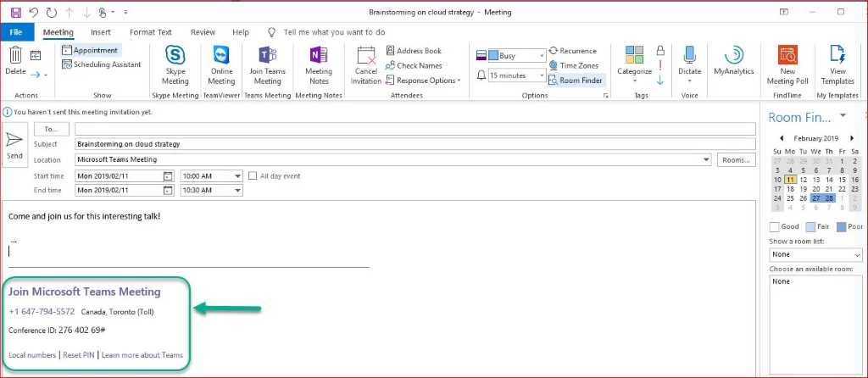Select None in available room list
The width and height of the screenshot is (868, 378).
tap(782, 281)
